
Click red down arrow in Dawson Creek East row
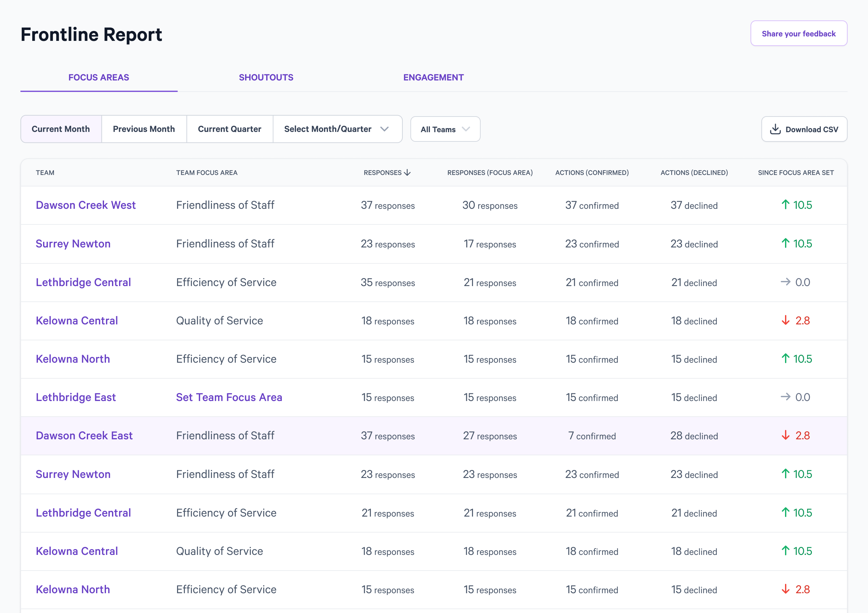click(785, 435)
